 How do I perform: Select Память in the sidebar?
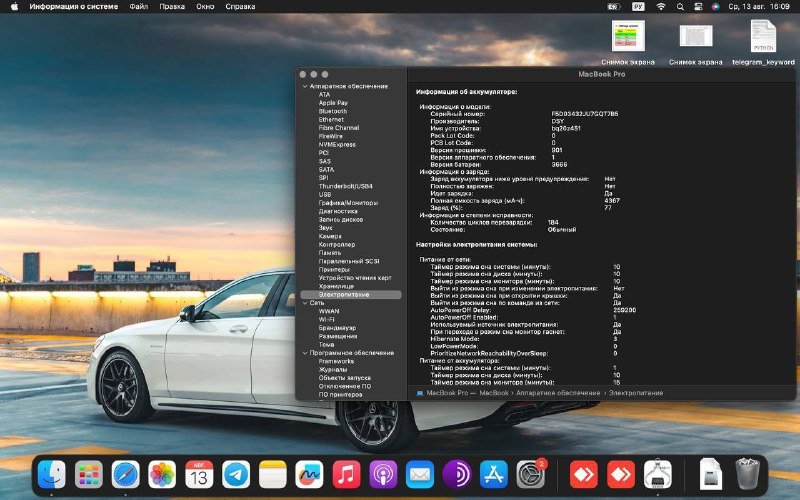(330, 253)
